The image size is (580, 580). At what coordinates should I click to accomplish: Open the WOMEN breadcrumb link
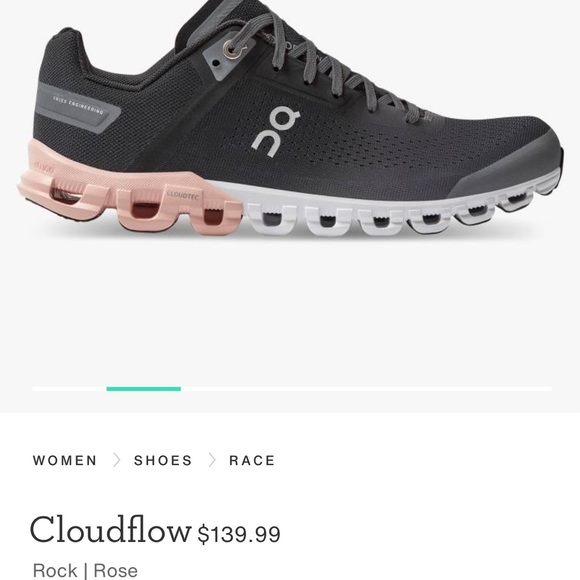pyautogui.click(x=65, y=461)
